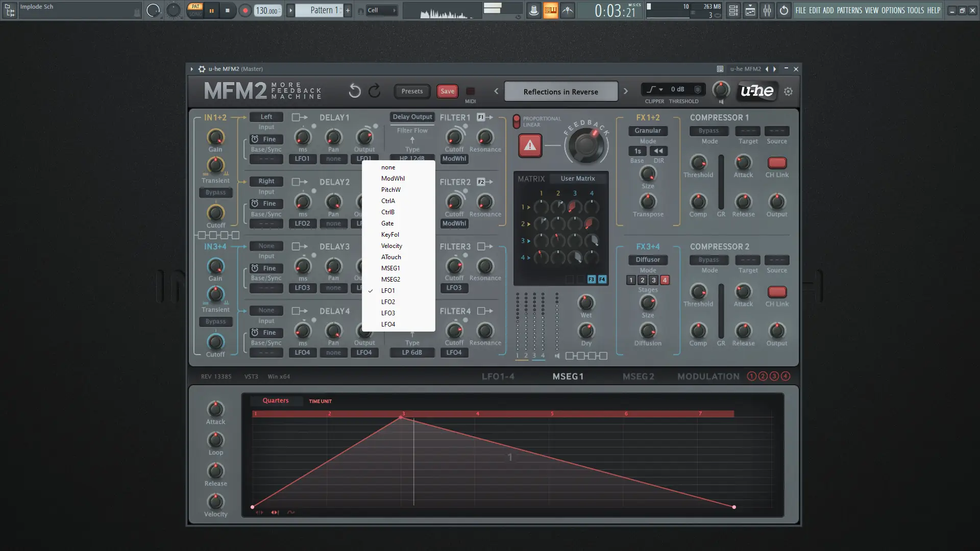The width and height of the screenshot is (980, 551).
Task: Click the reverse DIR arrows in FX1+2
Action: click(658, 151)
